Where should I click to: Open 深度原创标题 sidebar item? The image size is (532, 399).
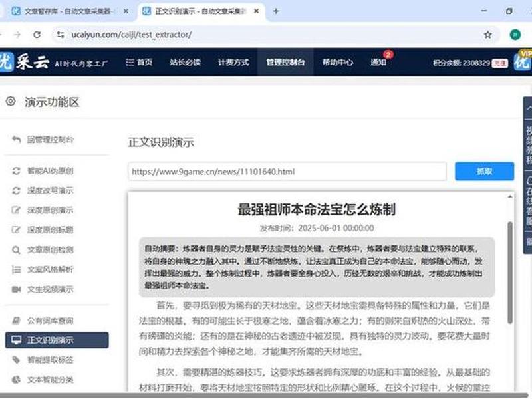pyautogui.click(x=51, y=229)
